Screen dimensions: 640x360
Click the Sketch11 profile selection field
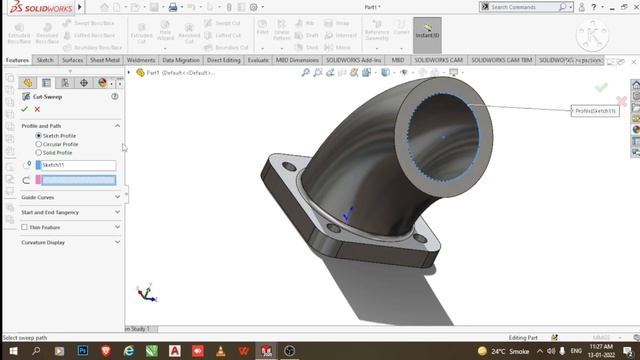click(x=79, y=165)
